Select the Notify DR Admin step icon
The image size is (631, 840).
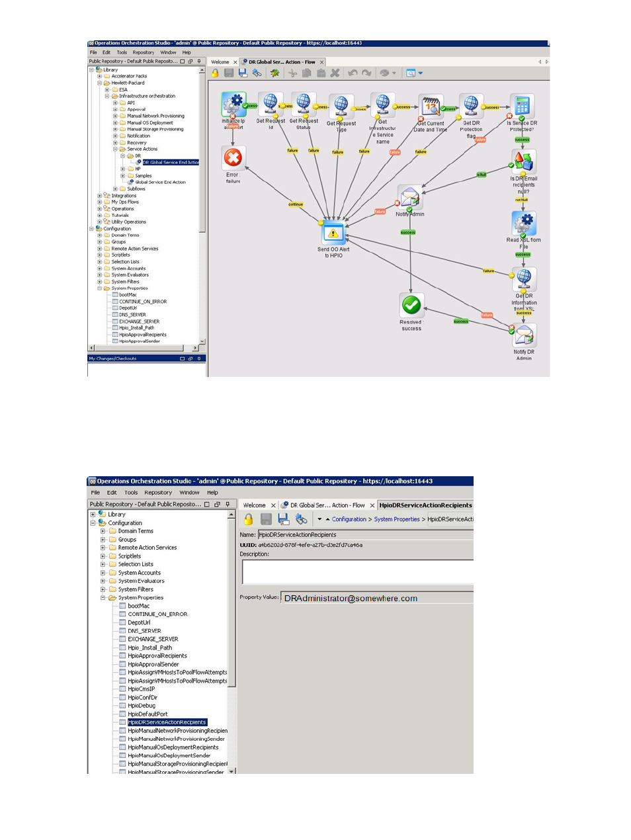pyautogui.click(x=524, y=335)
